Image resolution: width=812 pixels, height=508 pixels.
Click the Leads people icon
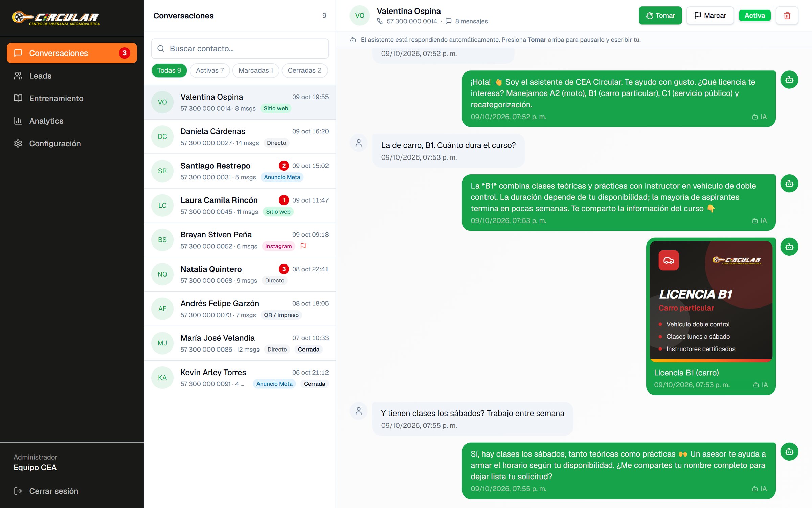coord(18,76)
